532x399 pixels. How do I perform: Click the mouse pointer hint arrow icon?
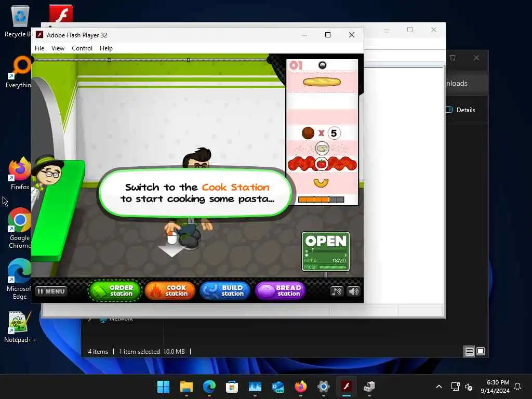coord(171,244)
